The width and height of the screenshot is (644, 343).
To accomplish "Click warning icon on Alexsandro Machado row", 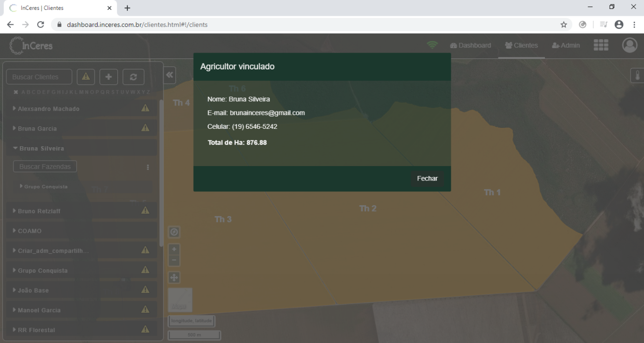I will 145,108.
